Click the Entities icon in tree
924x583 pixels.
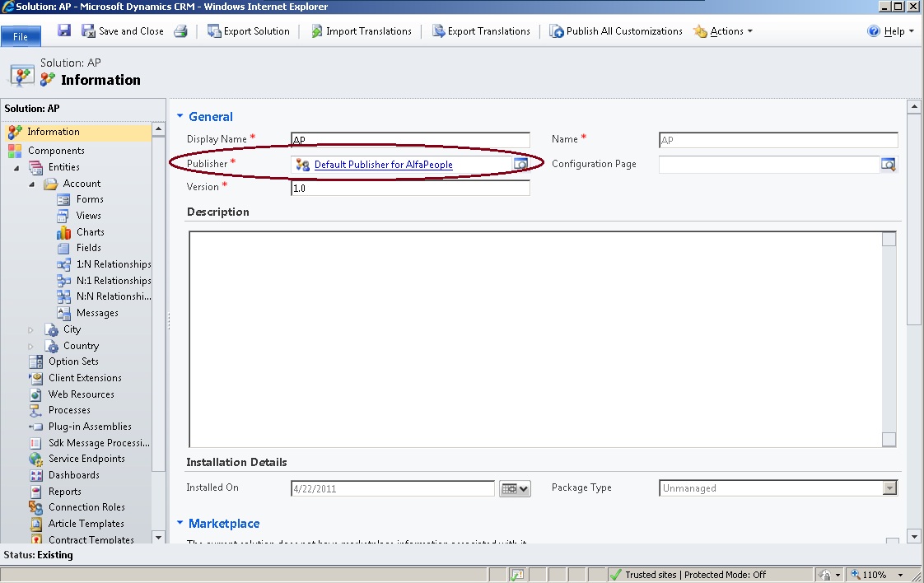pyautogui.click(x=36, y=167)
